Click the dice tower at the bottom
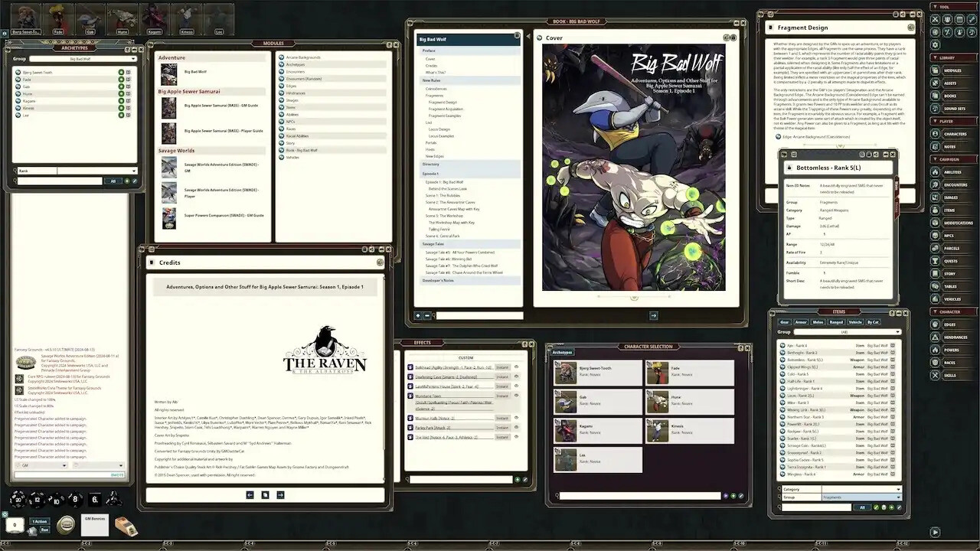Image resolution: width=980 pixels, height=551 pixels. coord(126,526)
